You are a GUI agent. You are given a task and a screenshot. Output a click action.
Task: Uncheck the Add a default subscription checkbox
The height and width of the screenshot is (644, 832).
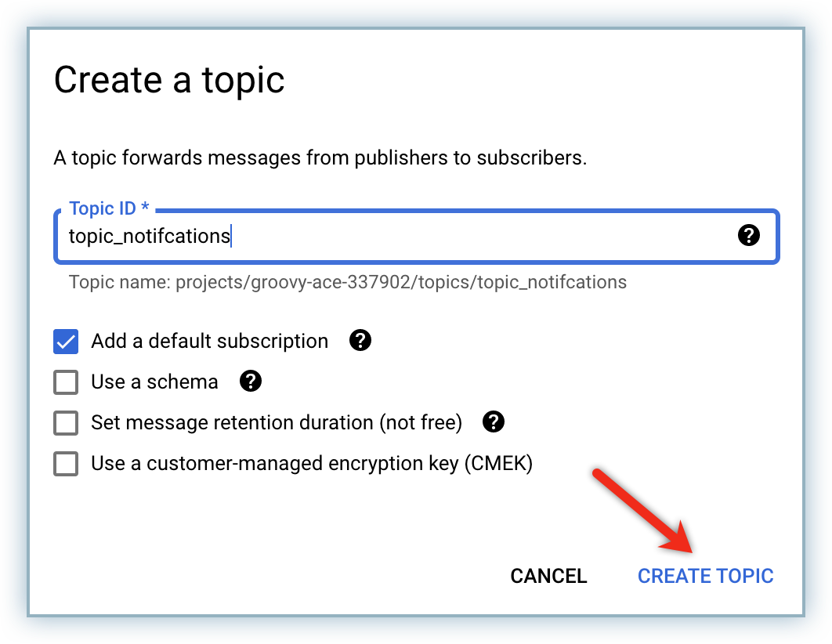66,342
